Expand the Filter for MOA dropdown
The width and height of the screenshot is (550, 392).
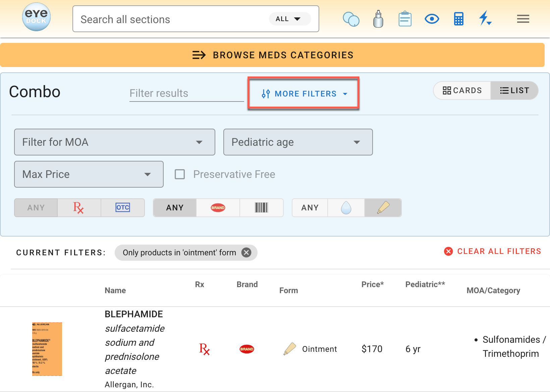coord(114,142)
